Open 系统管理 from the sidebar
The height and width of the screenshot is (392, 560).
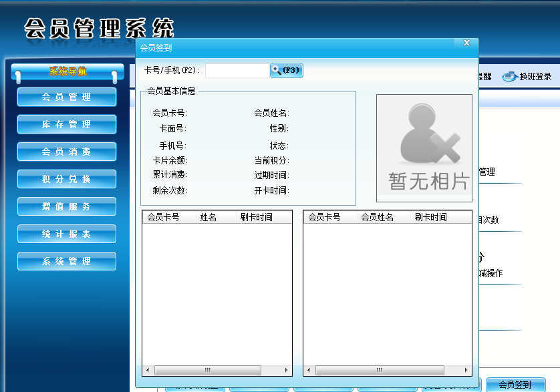[x=66, y=261]
